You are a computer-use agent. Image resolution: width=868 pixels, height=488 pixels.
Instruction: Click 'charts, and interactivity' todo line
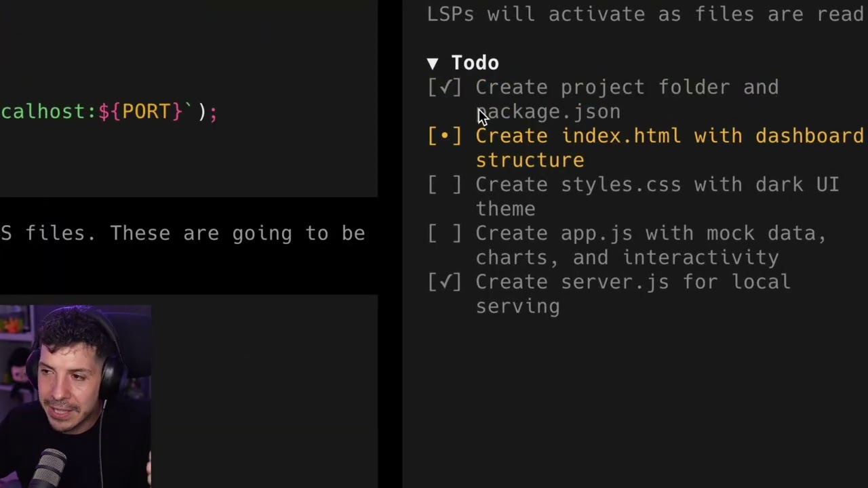(x=627, y=258)
